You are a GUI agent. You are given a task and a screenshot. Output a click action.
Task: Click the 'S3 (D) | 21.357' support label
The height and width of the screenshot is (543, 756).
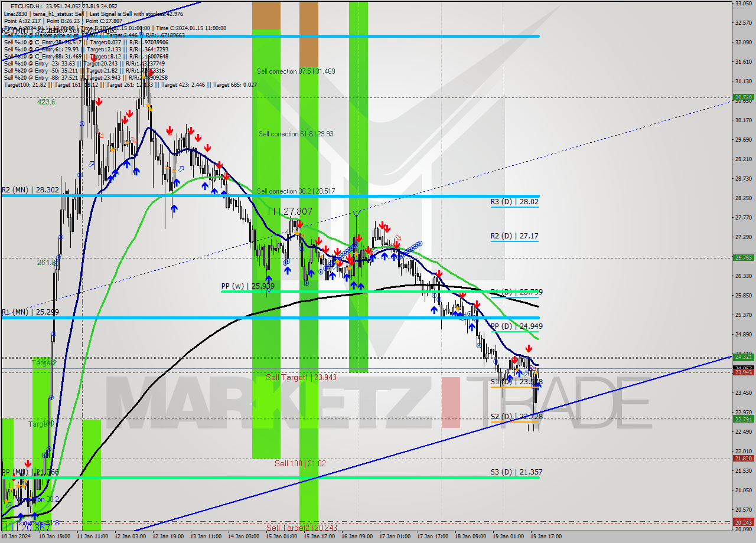click(x=517, y=472)
